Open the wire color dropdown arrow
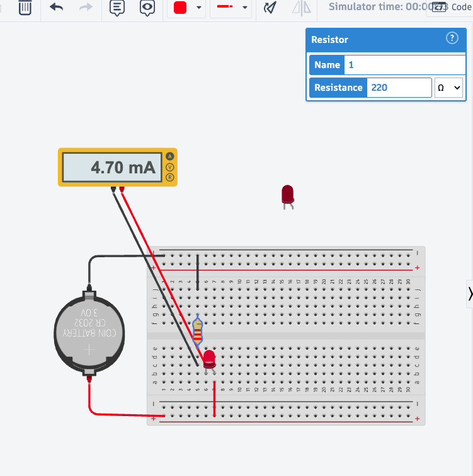Viewport: 473px width, 476px height. pos(199,8)
